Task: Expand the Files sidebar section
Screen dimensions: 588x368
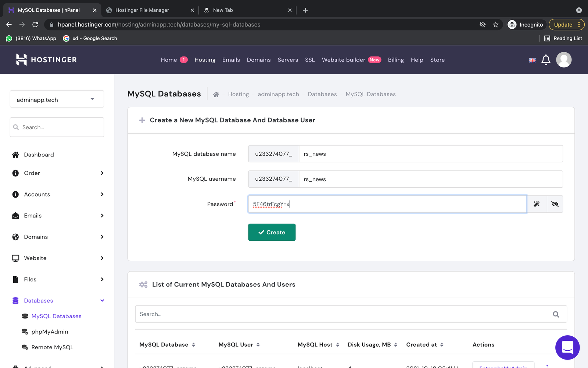Action: 102,279
